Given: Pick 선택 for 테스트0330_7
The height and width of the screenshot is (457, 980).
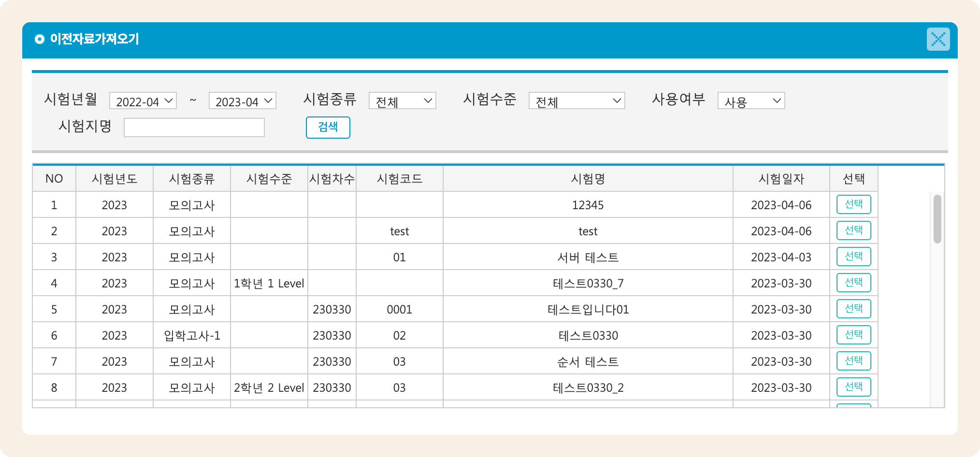Looking at the screenshot, I should coord(854,283).
